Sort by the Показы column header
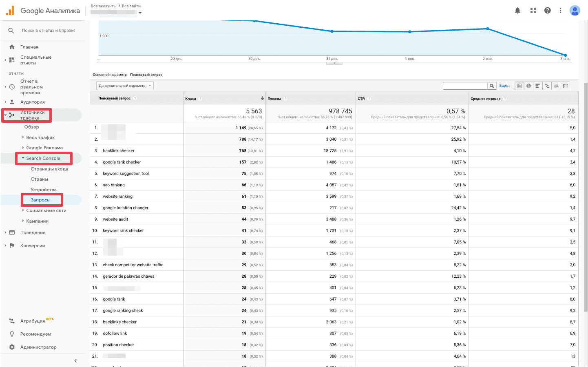This screenshot has width=588, height=367. point(274,99)
